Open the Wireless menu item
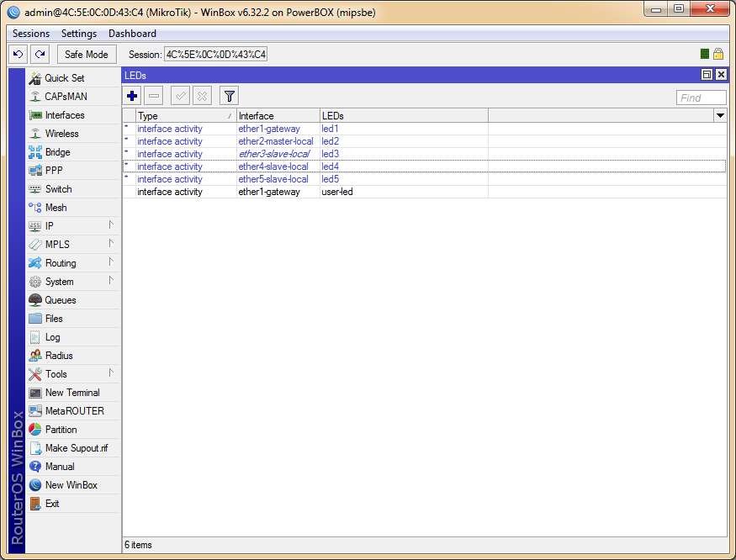Screen dimensions: 736x560 (61, 134)
